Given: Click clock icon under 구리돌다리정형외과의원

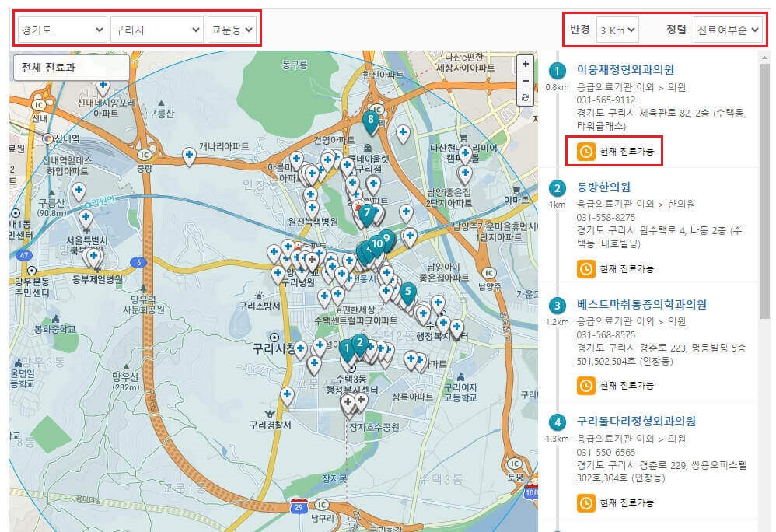Looking at the screenshot, I should [x=586, y=502].
